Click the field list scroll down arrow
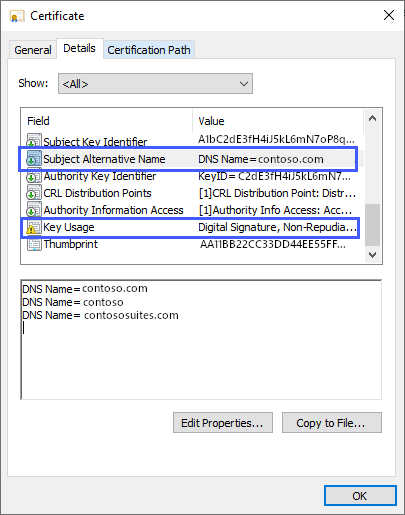The width and height of the screenshot is (405, 515). click(373, 255)
